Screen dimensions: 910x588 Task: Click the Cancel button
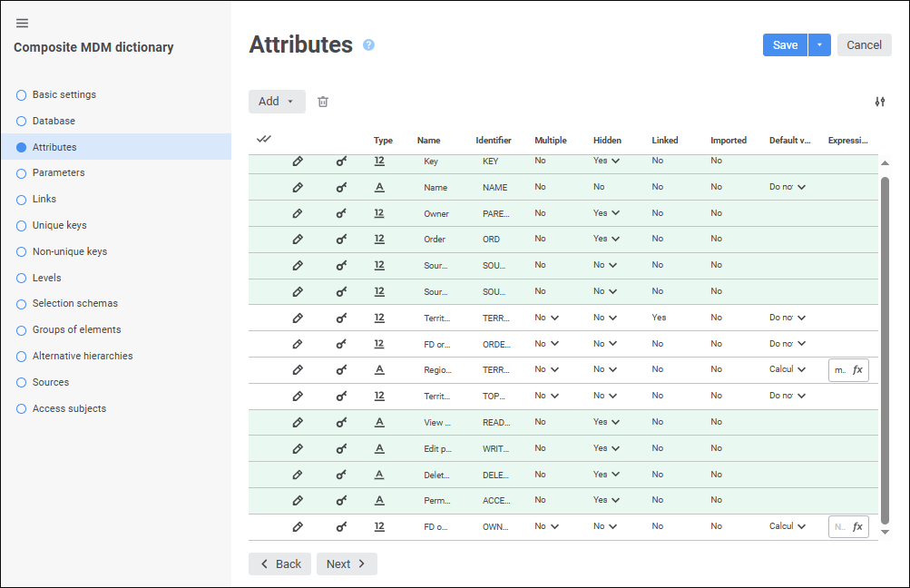coord(864,45)
